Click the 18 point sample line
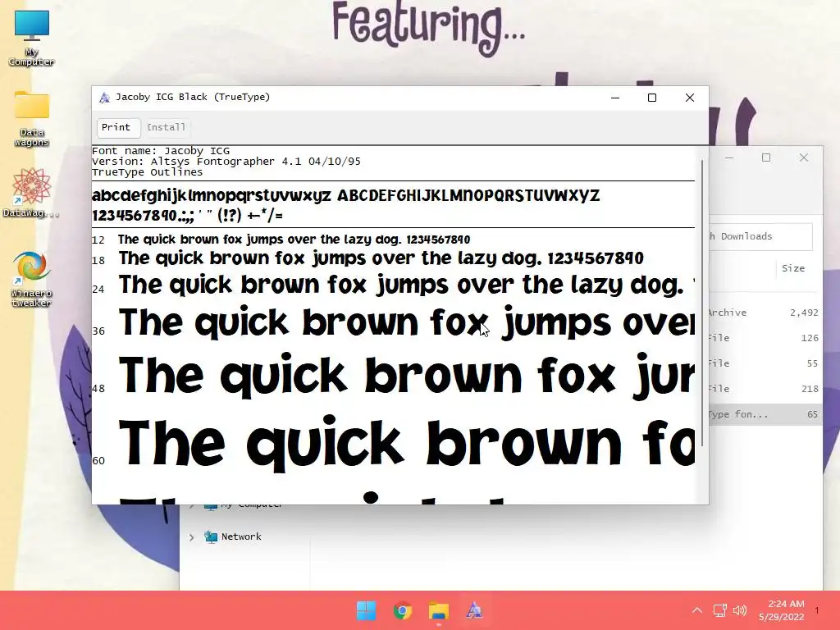This screenshot has height=630, width=840. click(x=381, y=258)
